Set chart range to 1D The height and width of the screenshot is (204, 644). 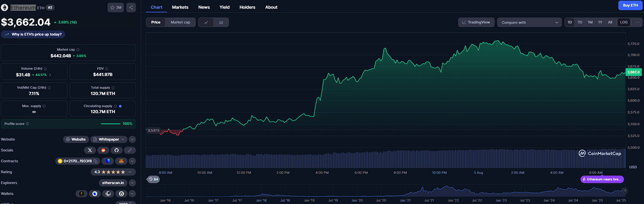(x=570, y=22)
